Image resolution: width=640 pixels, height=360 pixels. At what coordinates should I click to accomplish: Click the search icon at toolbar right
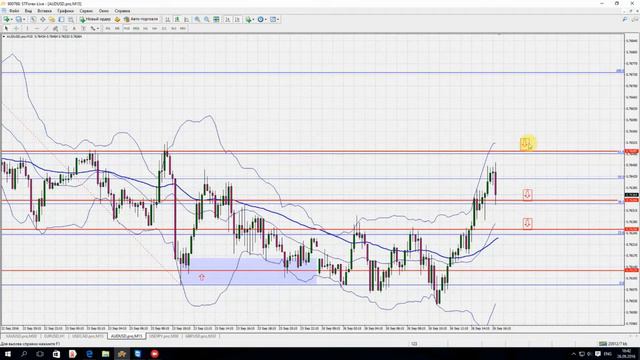(625, 19)
